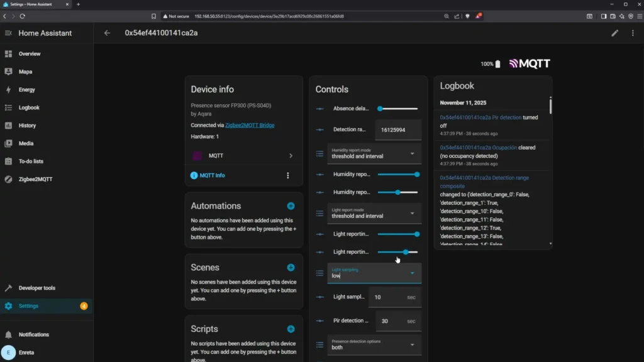Add automation with the plus icon
644x362 pixels.
coord(291,206)
